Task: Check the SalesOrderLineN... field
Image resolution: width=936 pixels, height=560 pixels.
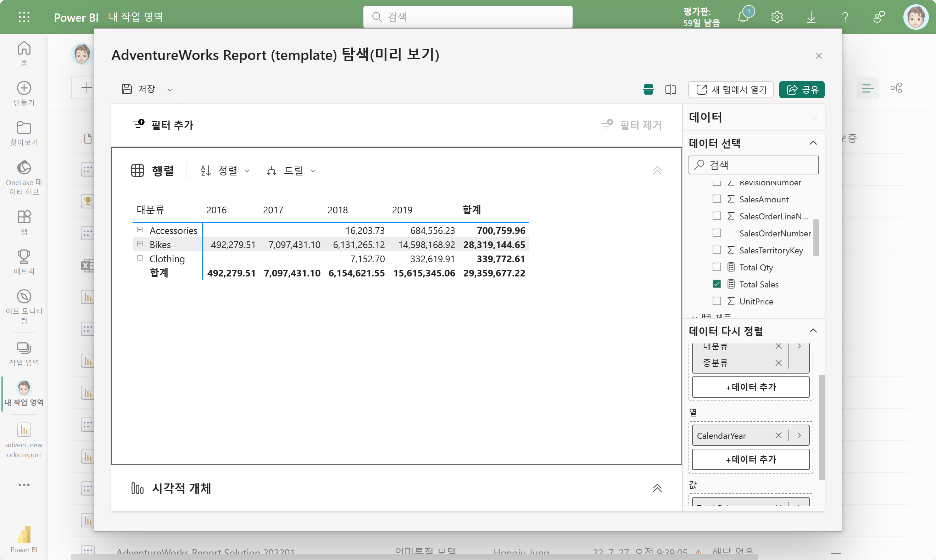Action: 717,216
